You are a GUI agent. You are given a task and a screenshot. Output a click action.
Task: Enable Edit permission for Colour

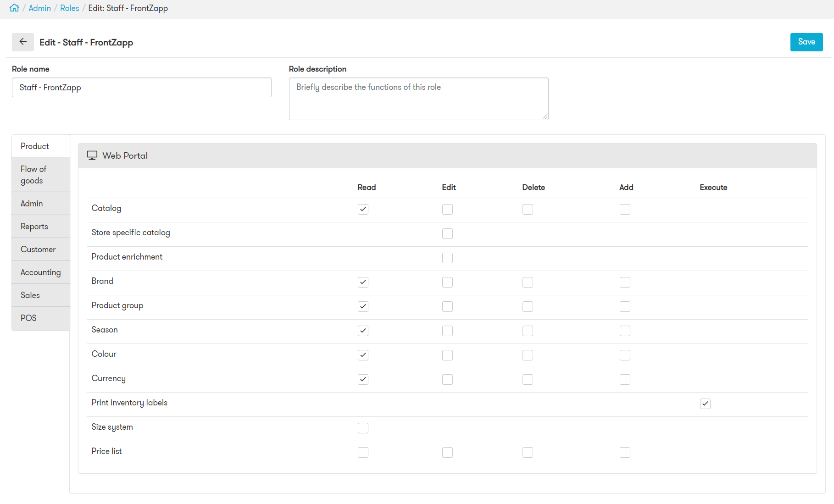(x=447, y=355)
